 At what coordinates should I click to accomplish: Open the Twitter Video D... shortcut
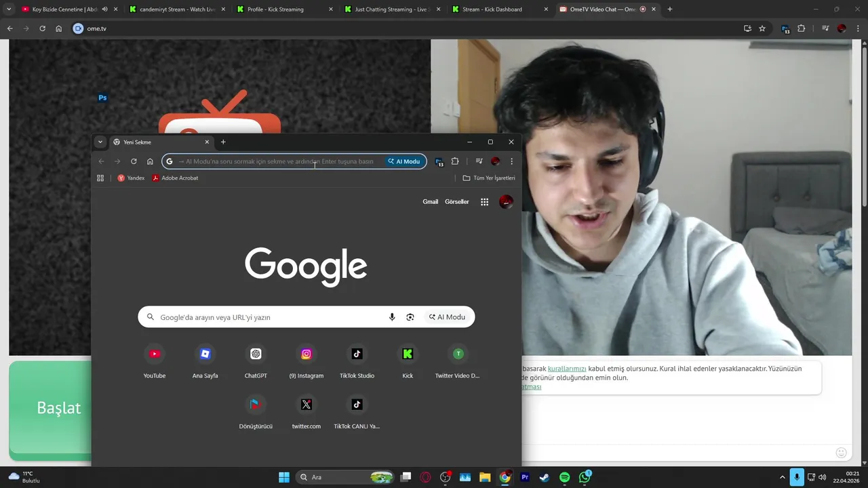coord(458,361)
